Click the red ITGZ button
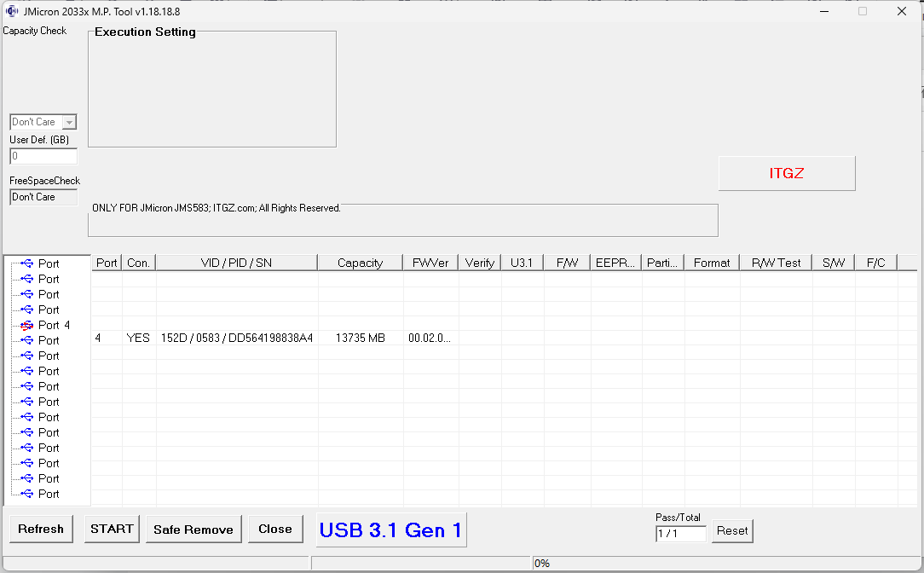The width and height of the screenshot is (924, 573). [x=787, y=173]
